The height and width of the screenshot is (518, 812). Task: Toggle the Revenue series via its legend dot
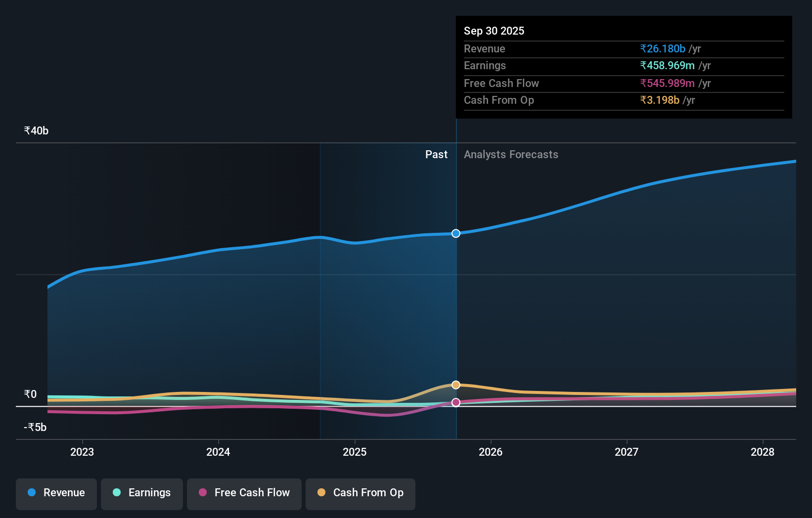33,493
